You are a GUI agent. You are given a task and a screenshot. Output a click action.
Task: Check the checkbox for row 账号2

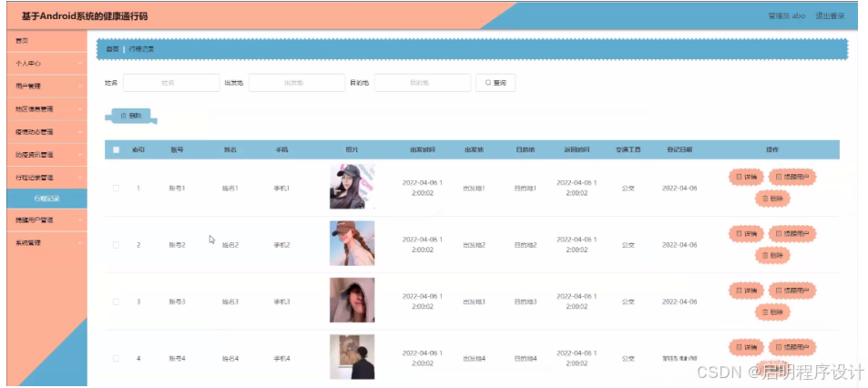click(117, 245)
